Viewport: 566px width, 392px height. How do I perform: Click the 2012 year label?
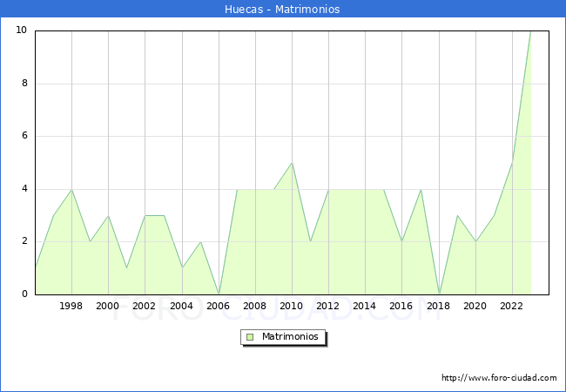coord(328,307)
